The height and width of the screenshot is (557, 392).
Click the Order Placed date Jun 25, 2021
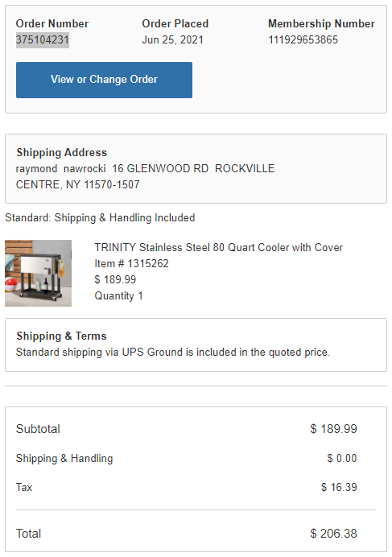(x=173, y=39)
